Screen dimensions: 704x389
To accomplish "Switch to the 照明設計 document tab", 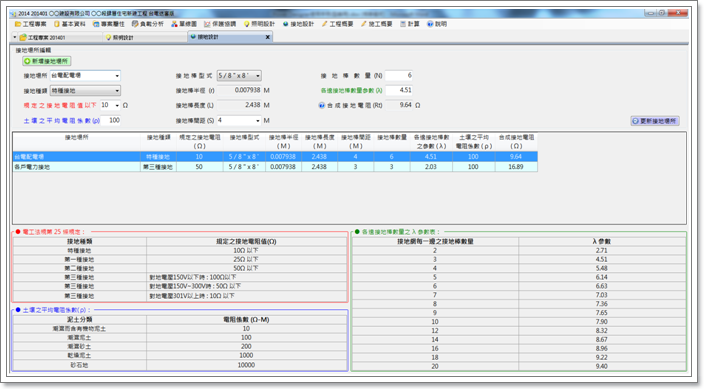I will tap(145, 37).
